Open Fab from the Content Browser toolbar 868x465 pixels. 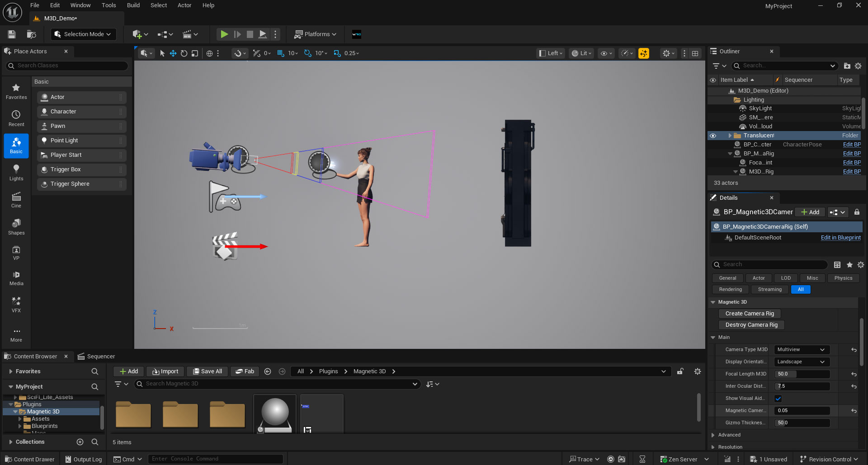[x=245, y=371]
